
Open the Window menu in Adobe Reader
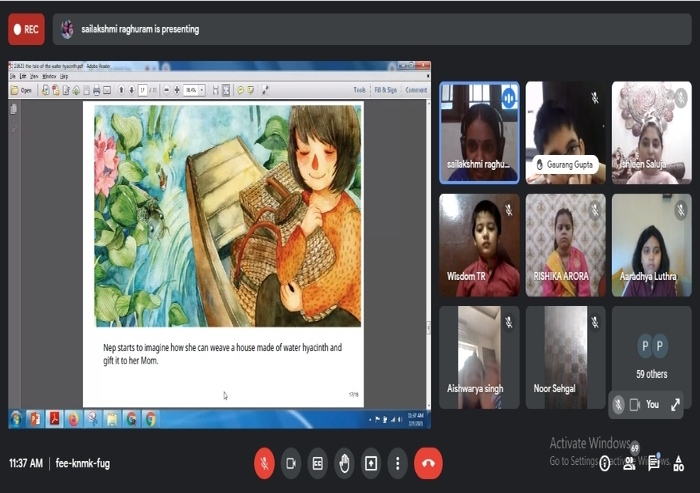pyautogui.click(x=49, y=76)
